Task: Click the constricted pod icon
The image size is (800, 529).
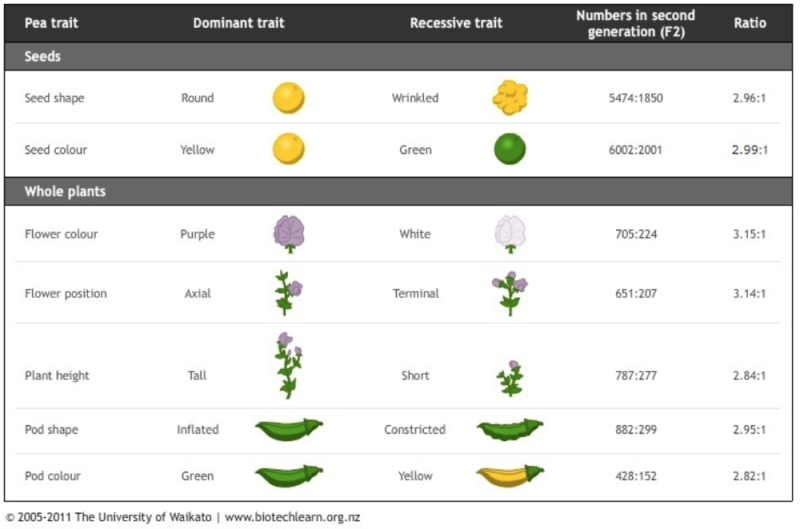Action: pos(510,430)
